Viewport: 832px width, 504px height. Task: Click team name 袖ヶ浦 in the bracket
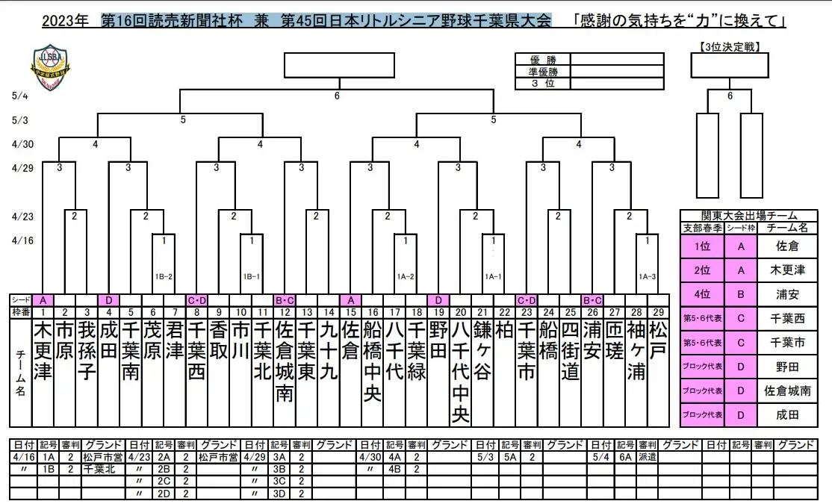point(636,351)
